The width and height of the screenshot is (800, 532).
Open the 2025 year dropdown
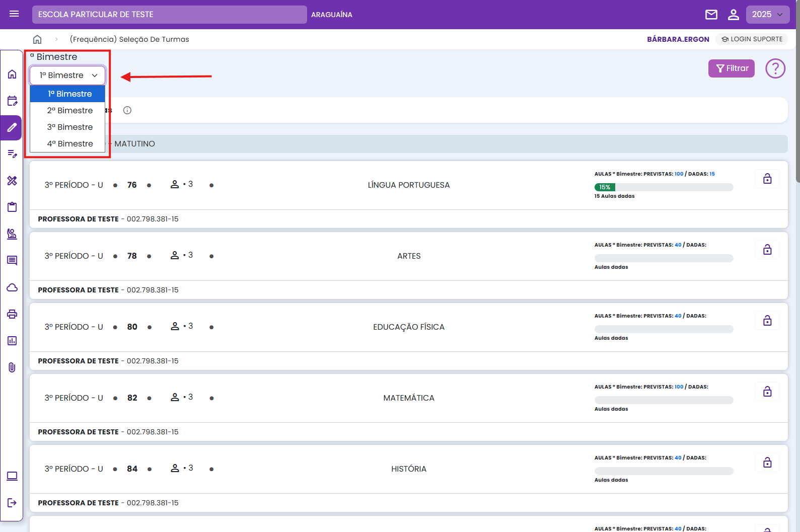click(767, 15)
